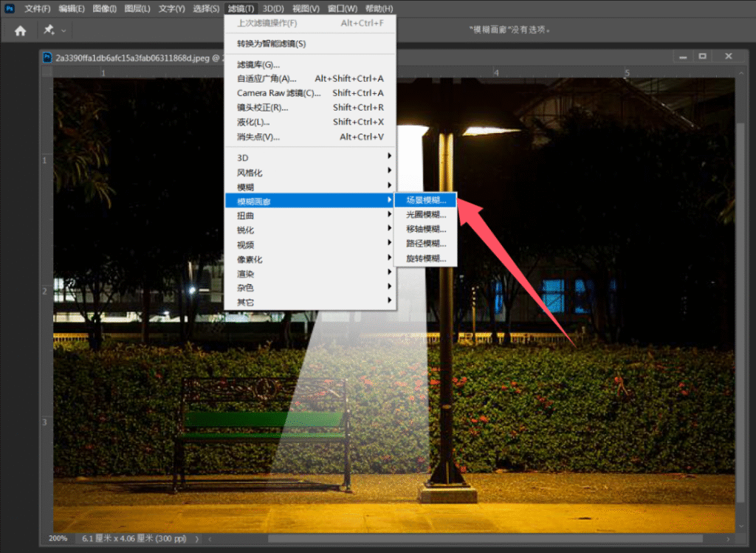Maximize the jpeg document window

tap(703, 56)
